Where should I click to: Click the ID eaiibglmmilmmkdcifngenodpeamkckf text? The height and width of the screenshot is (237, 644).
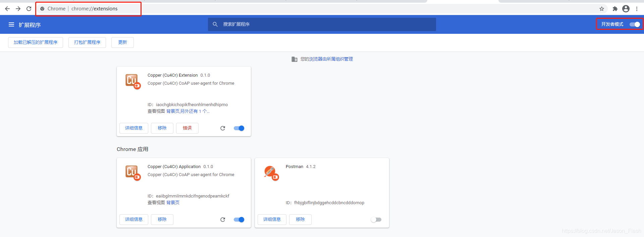click(x=189, y=196)
